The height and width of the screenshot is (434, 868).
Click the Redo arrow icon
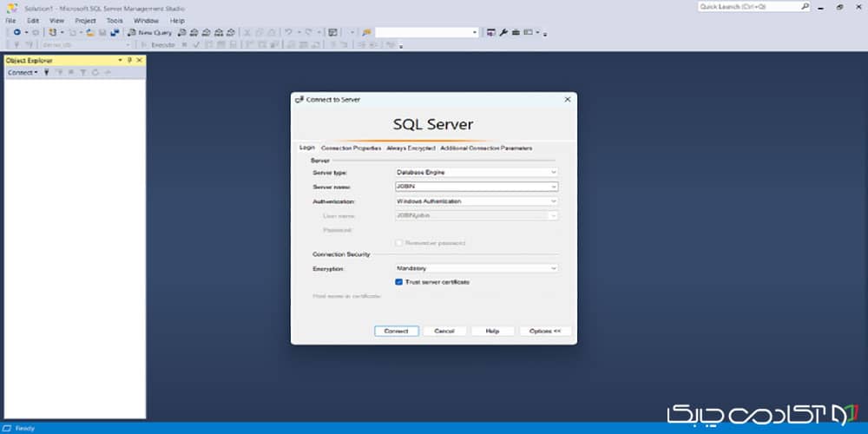(x=308, y=32)
